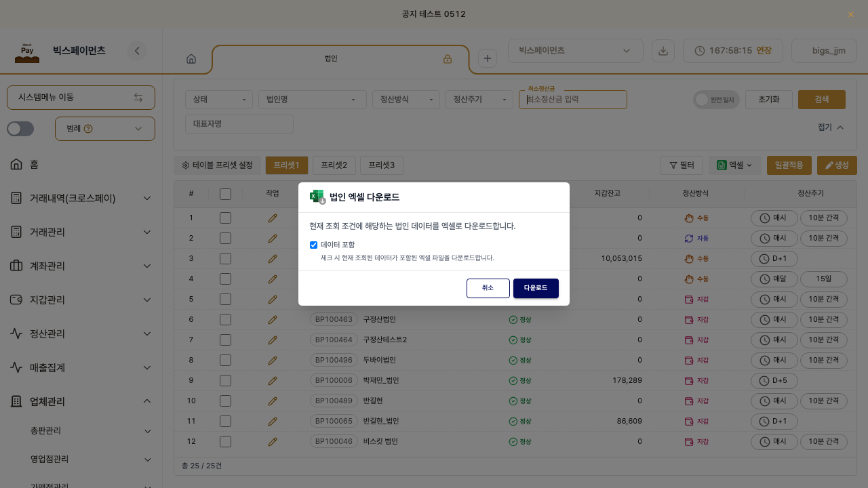Click the 취소 button in dialog
Image resolution: width=868 pixels, height=488 pixels.
pyautogui.click(x=488, y=288)
